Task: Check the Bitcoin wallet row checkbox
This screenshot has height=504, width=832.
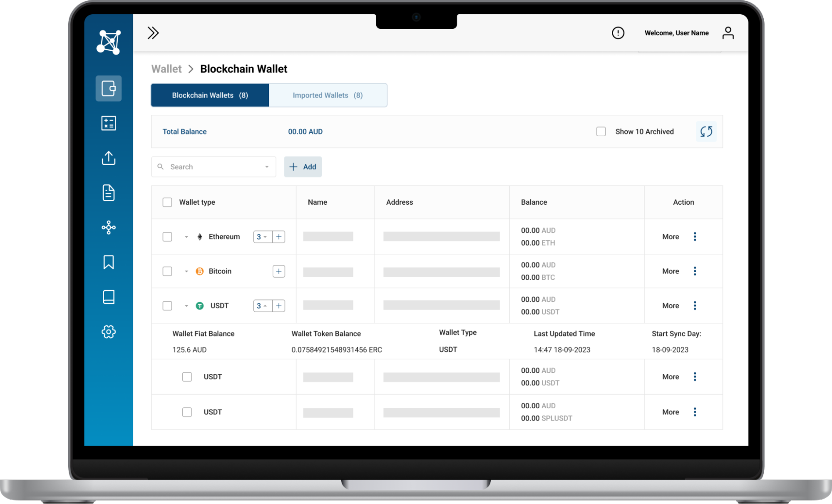Action: pos(167,271)
